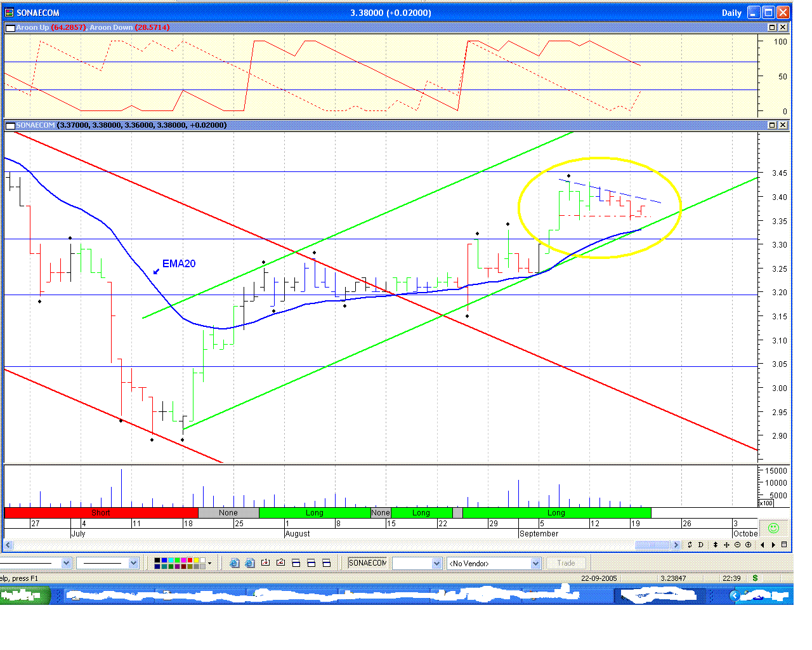This screenshot has height=650, width=812.
Task: Click the green smiley face button
Action: pyautogui.click(x=773, y=528)
